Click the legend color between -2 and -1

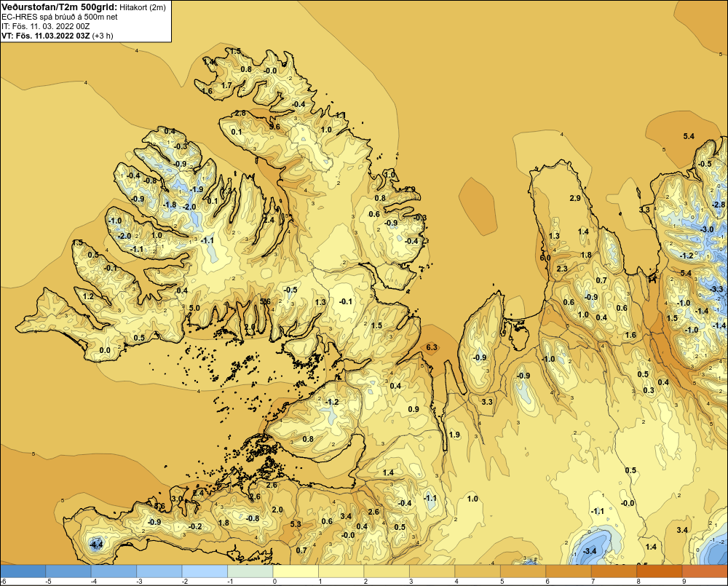click(205, 571)
